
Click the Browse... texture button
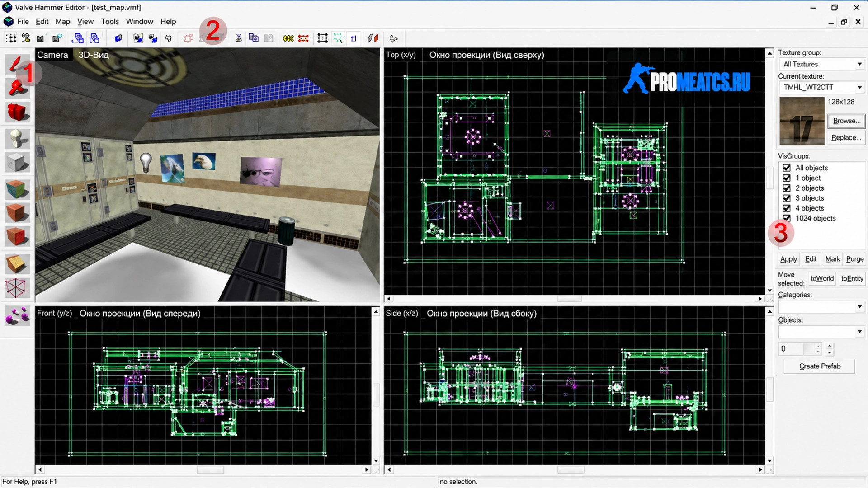point(846,121)
